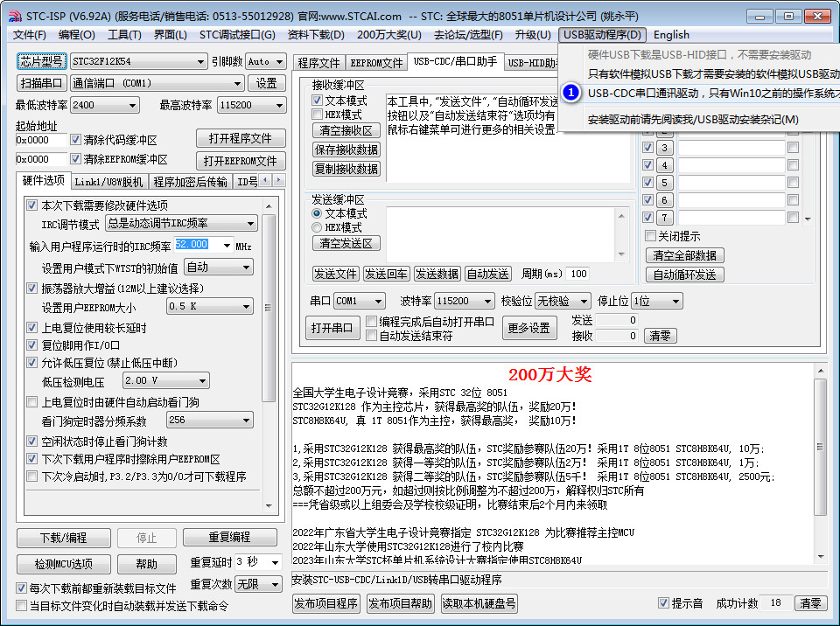The image size is (840, 626).
Task: Open the STC调试接口(G) menu
Action: coord(237,35)
